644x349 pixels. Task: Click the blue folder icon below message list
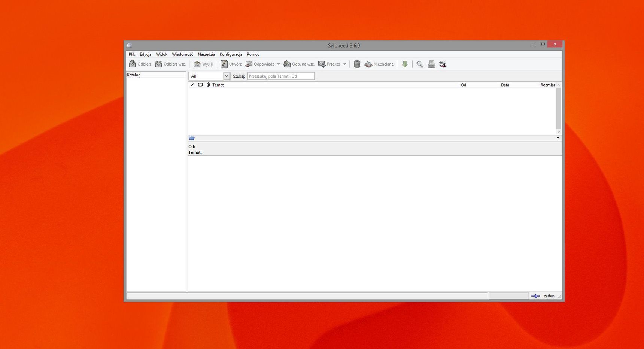point(192,138)
